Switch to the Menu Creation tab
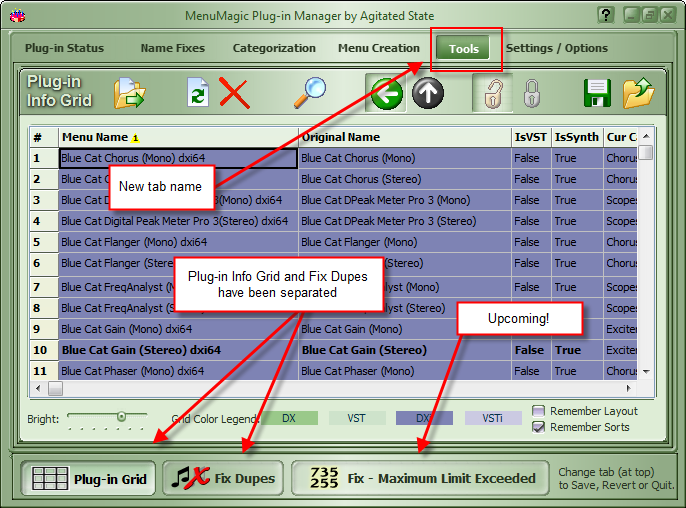This screenshot has height=508, width=686. pyautogui.click(x=378, y=48)
